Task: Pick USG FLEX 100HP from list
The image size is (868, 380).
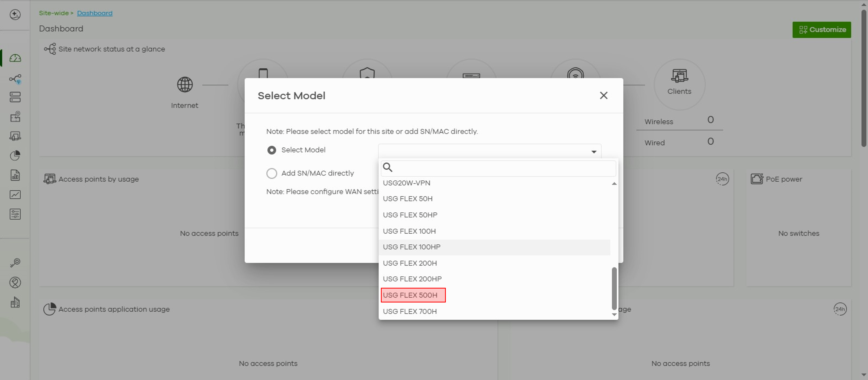Action: coord(411,247)
